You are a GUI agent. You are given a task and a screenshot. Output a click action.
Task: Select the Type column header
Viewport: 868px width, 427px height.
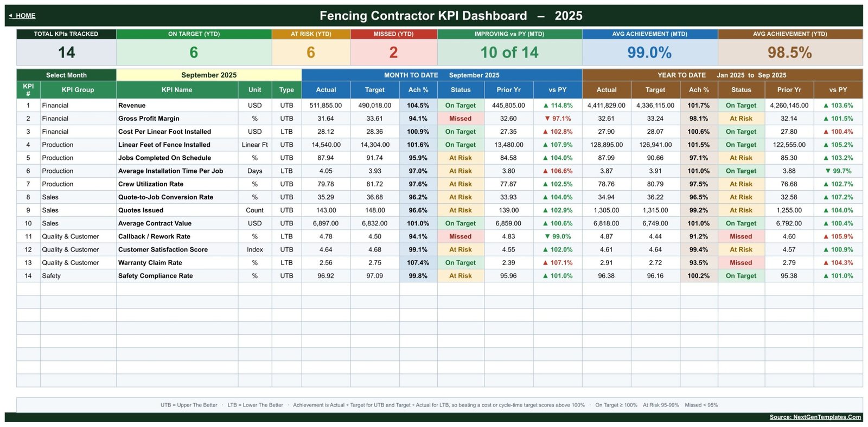click(x=286, y=90)
